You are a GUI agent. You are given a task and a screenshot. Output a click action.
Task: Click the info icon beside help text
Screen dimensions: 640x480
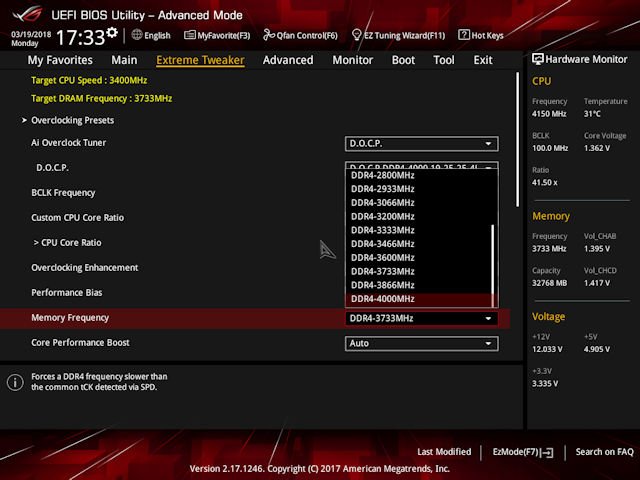click(x=15, y=382)
